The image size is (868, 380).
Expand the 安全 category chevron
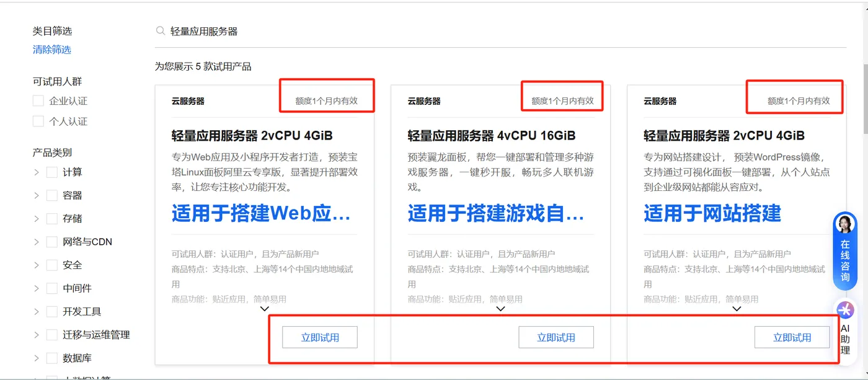click(x=37, y=265)
